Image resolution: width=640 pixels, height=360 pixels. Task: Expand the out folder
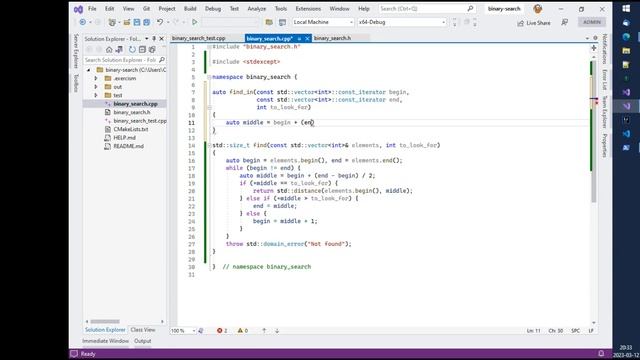[96, 87]
